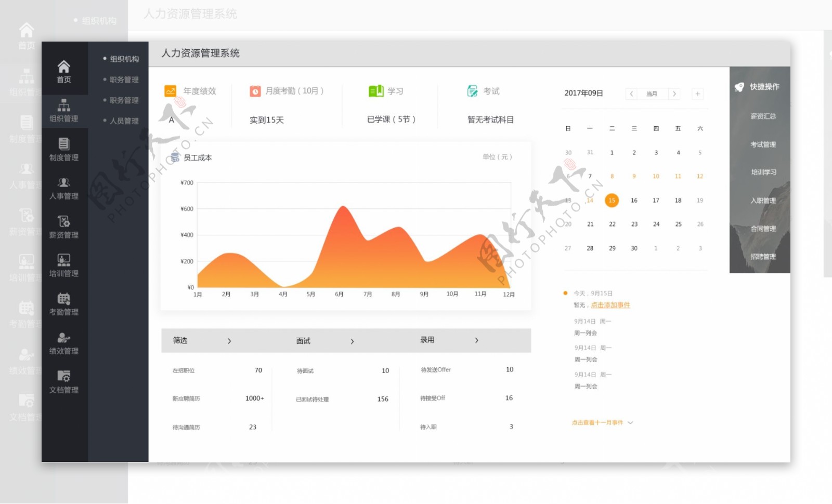This screenshot has width=832, height=504.
Task: Jump to 当月 current month
Action: click(652, 94)
